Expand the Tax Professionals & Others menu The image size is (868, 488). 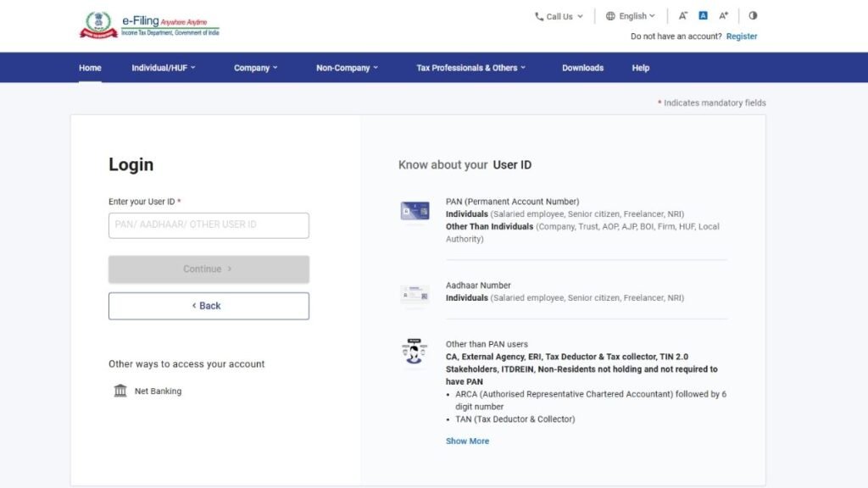click(x=470, y=68)
